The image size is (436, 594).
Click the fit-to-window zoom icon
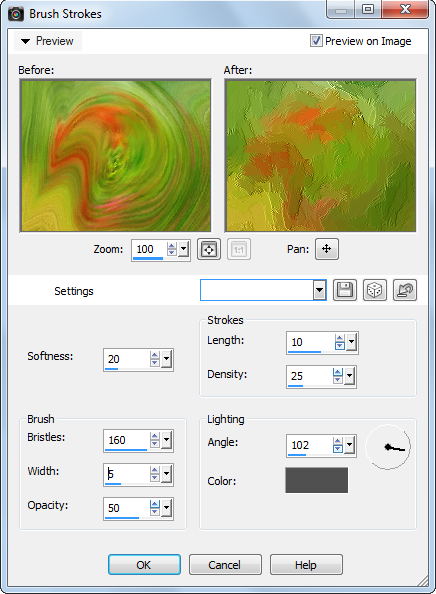pyautogui.click(x=209, y=249)
